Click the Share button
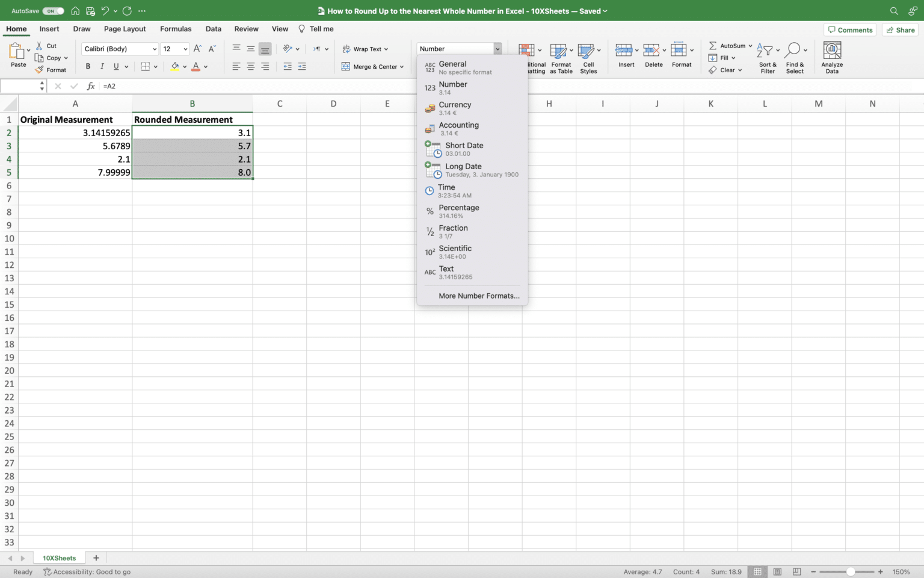924x578 pixels. (899, 30)
